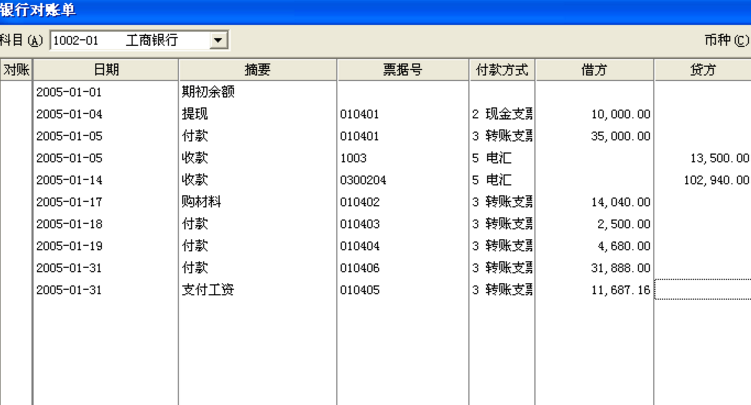Click the 2 现金支票 payment method cell
The image size is (751, 405).
coord(502,114)
